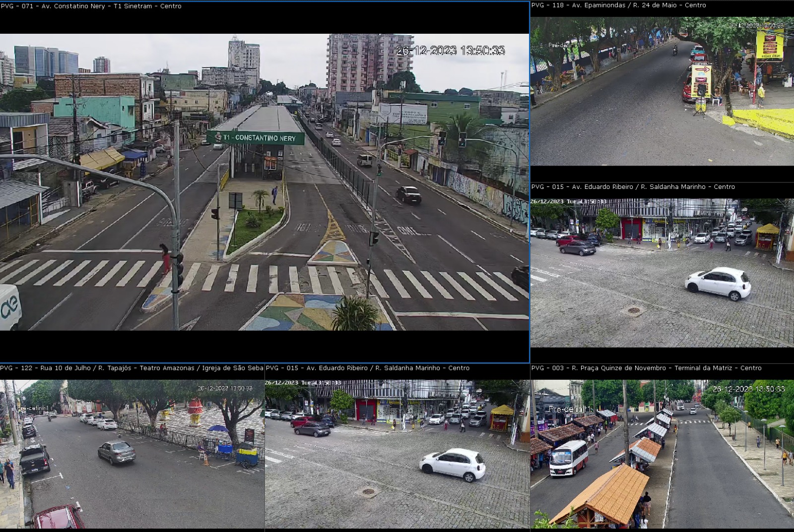This screenshot has width=794, height=532.
Task: Click the black car driving on Constantino Nery
Action: click(x=408, y=194)
